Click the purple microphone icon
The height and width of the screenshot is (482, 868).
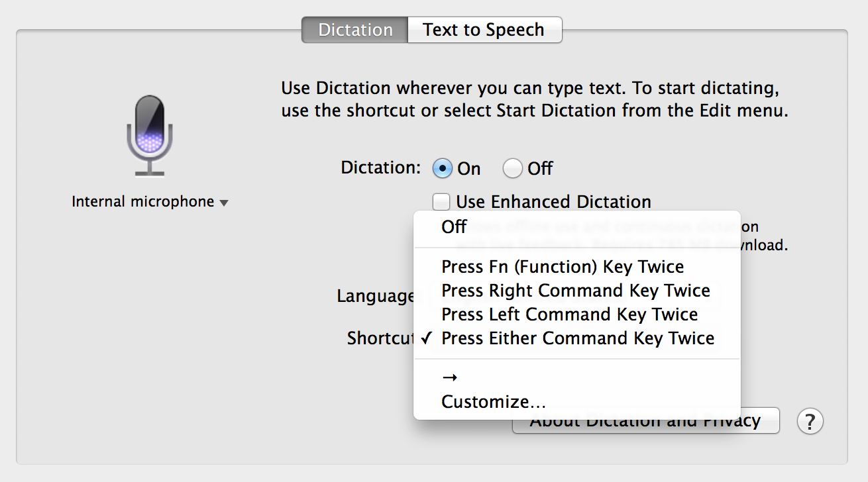[150, 135]
